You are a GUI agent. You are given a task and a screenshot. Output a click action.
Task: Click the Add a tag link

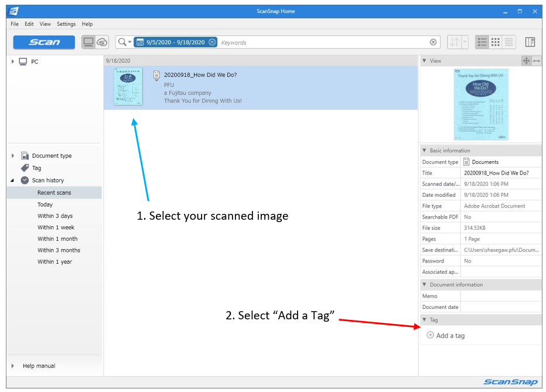click(451, 336)
